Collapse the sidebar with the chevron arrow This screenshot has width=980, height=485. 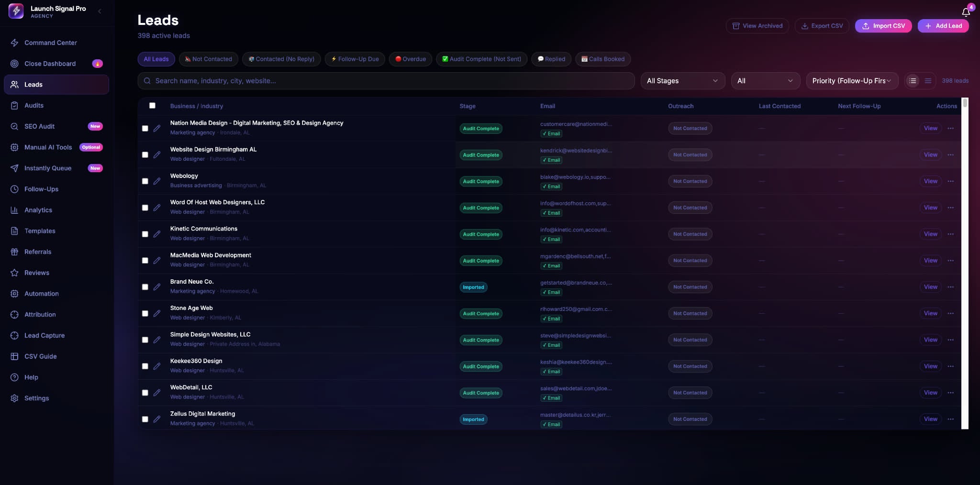point(100,11)
